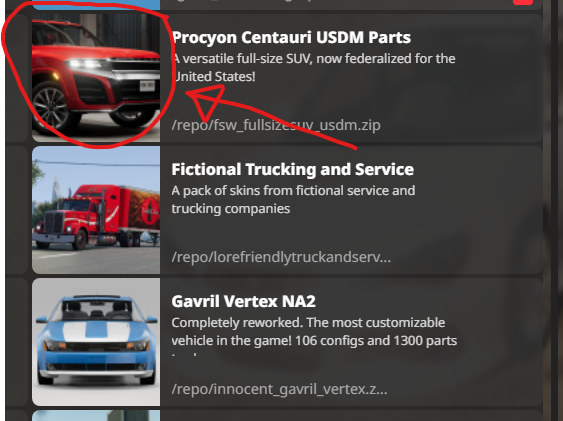The image size is (563, 421).
Task: Open Fictional Trucking and Service mod title
Action: [293, 169]
